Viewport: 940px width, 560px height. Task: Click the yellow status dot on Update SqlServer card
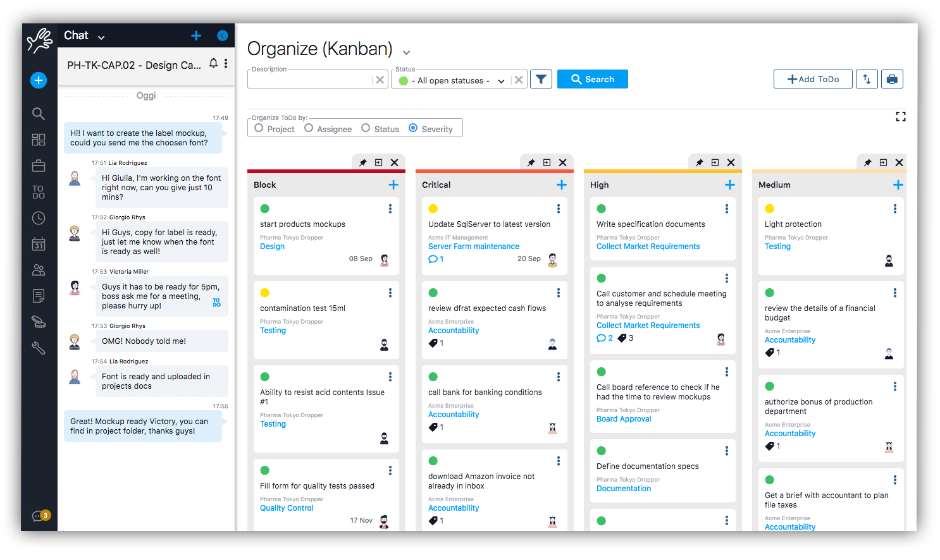(433, 209)
